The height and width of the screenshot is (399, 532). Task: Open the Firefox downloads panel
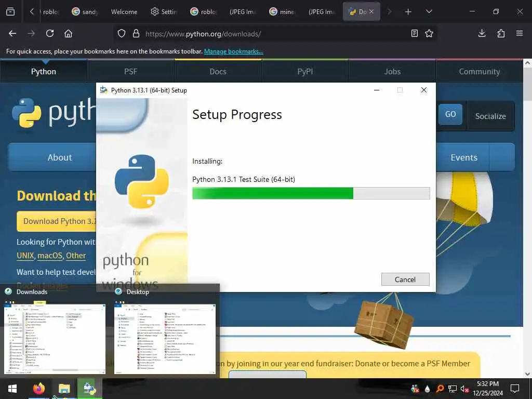[482, 34]
